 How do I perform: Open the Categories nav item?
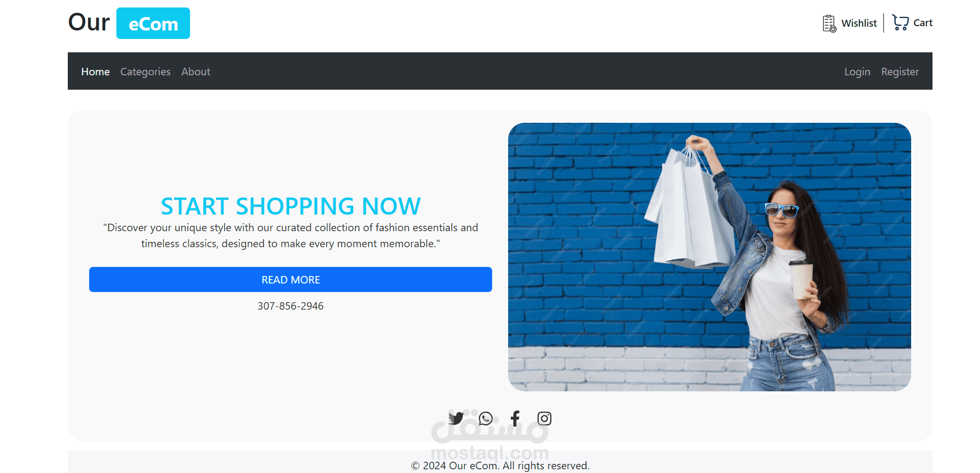point(145,72)
